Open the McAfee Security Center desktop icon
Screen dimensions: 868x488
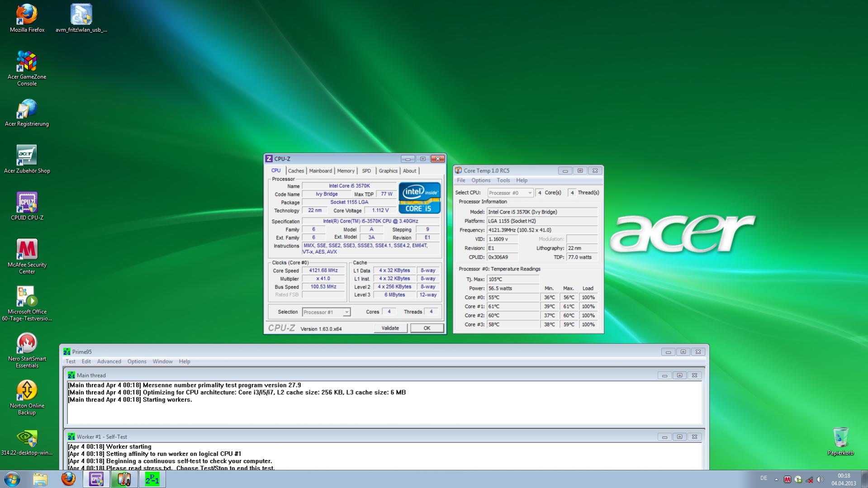click(27, 256)
